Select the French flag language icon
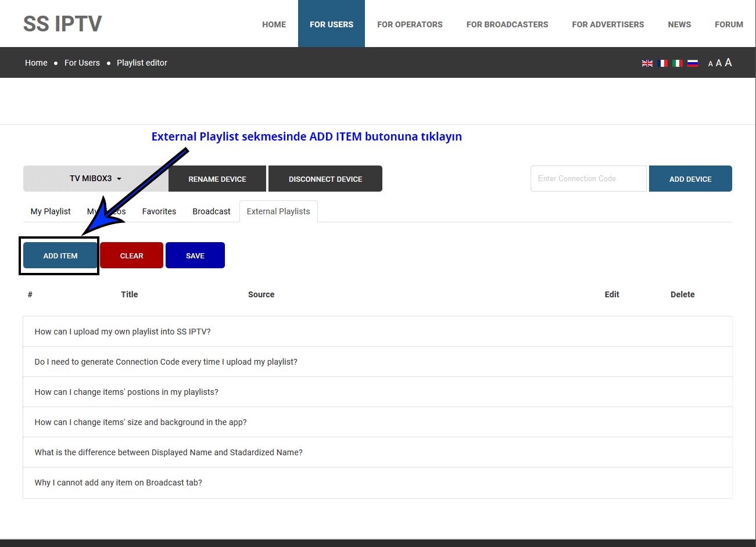 click(662, 63)
